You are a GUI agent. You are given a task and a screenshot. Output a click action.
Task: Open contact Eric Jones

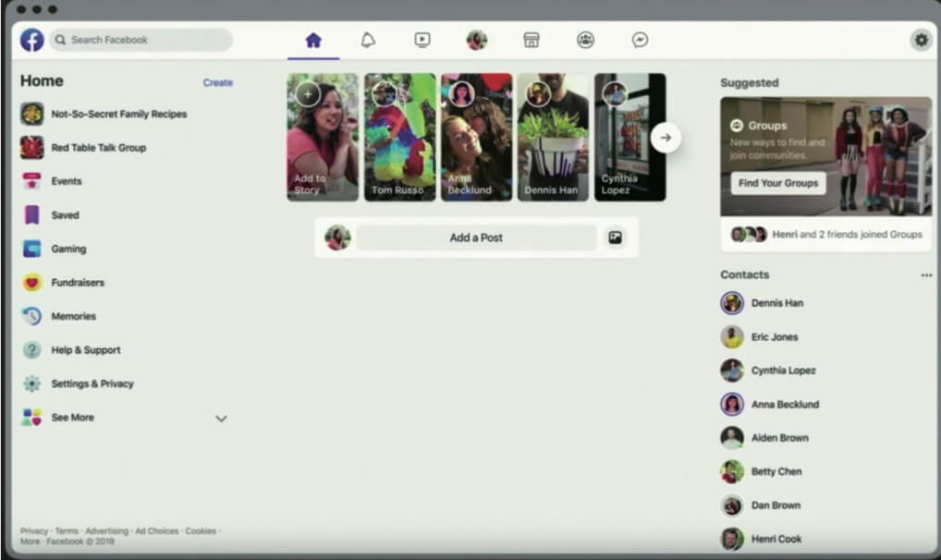coord(775,336)
